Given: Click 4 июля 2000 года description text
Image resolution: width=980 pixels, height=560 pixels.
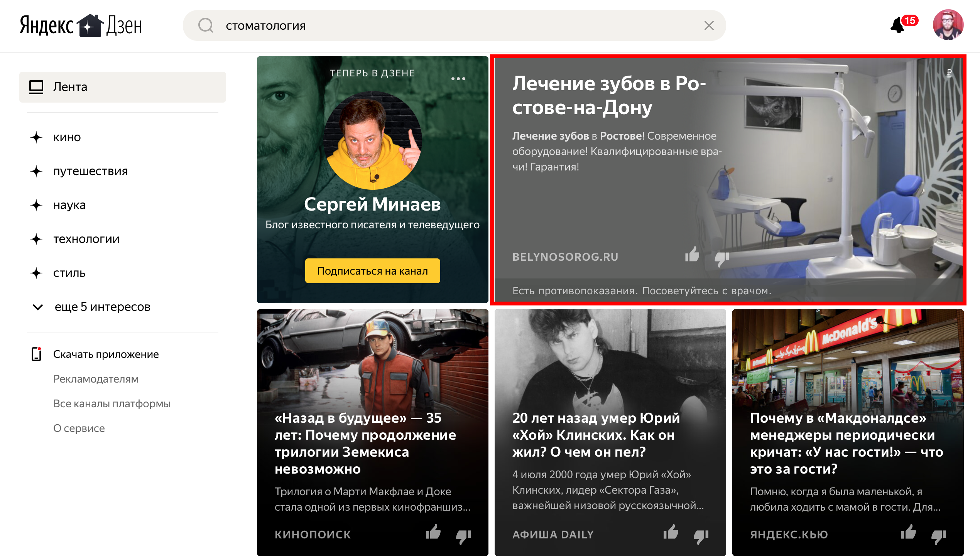Looking at the screenshot, I should pyautogui.click(x=608, y=490).
